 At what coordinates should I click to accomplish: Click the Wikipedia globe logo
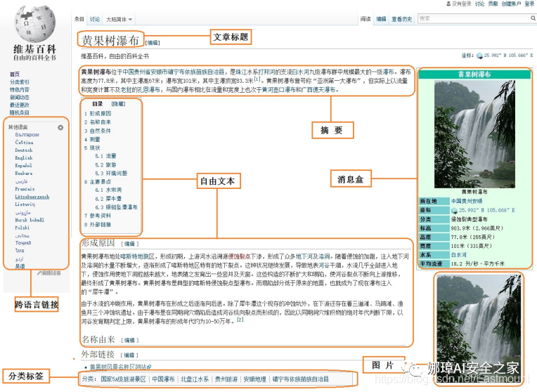click(34, 24)
